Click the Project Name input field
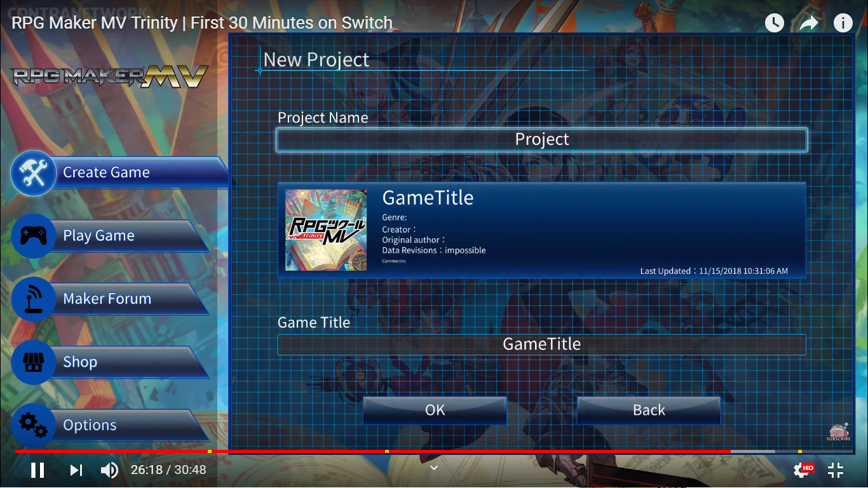Image resolution: width=868 pixels, height=488 pixels. pyautogui.click(x=542, y=140)
